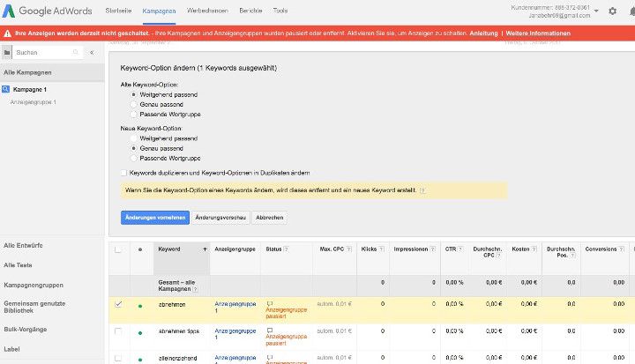Check the alleinerziehend keyword row
The width and height of the screenshot is (635, 364).
pyautogui.click(x=118, y=358)
